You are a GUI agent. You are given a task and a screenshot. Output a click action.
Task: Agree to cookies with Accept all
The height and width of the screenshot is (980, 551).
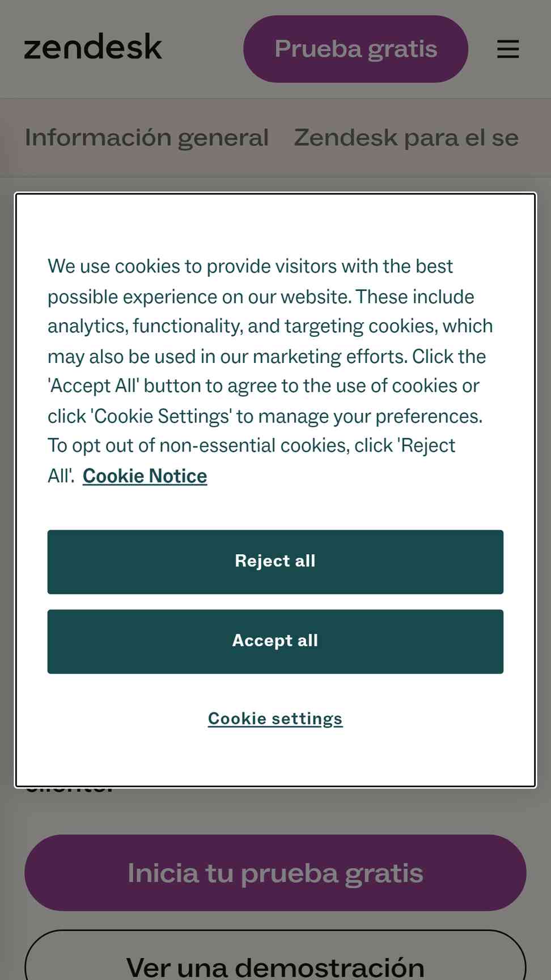(275, 641)
